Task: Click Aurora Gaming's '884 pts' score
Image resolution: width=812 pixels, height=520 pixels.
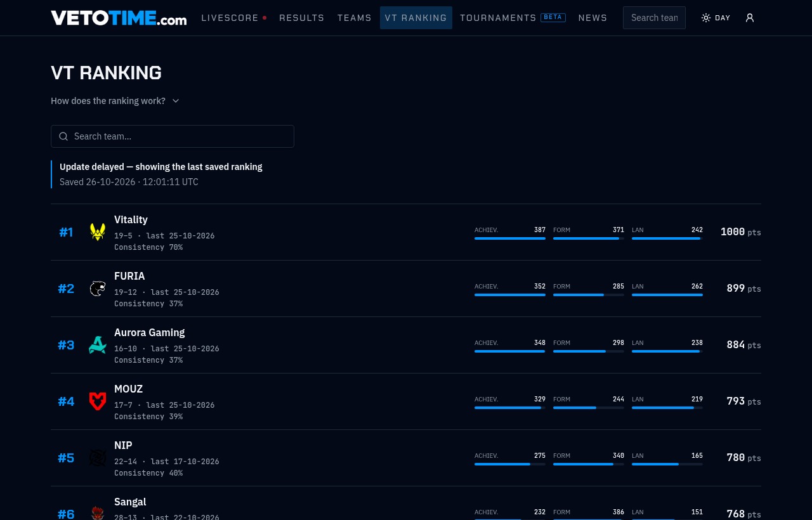Action: point(743,345)
